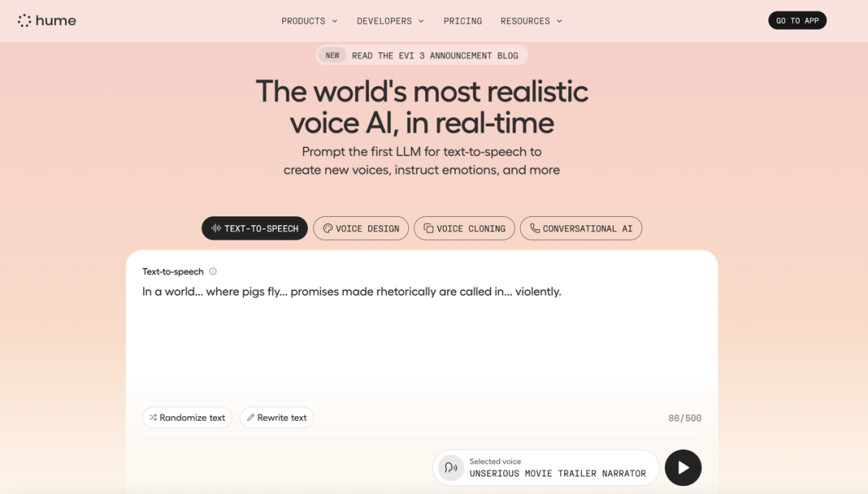Click the info icon beside Text-to-speech label
This screenshot has height=494, width=868.
point(213,271)
